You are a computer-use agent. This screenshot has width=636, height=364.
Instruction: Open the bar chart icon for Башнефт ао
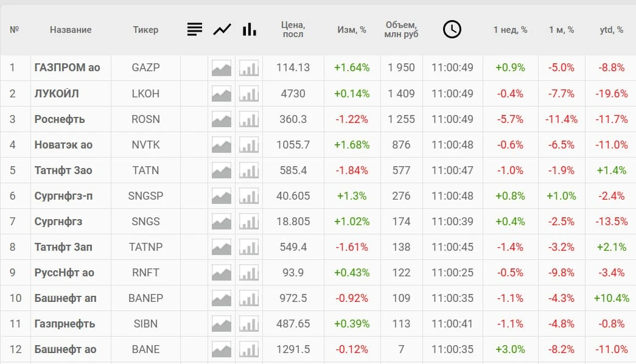pos(249,349)
